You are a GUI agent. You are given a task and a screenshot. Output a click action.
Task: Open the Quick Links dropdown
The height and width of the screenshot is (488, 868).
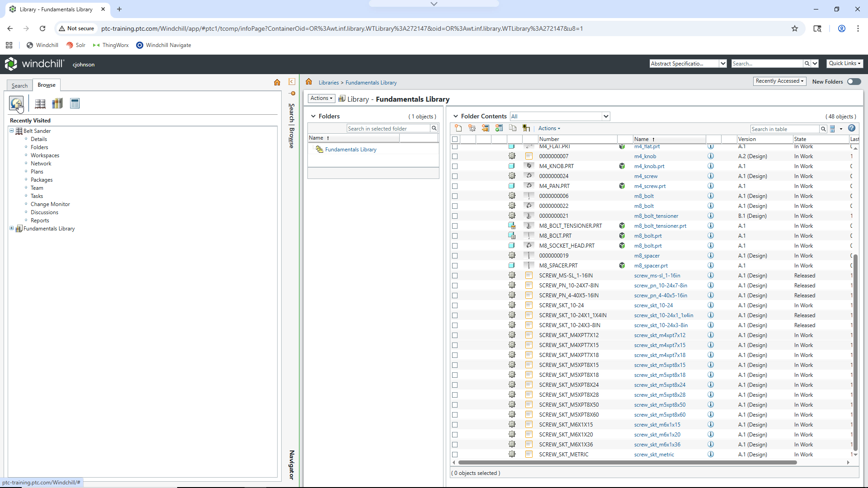coord(844,63)
